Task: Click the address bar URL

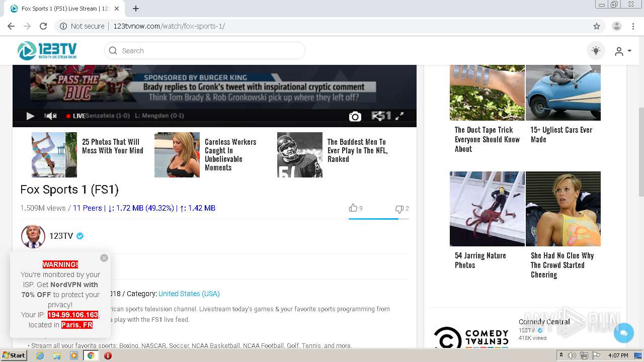Action: (169, 26)
